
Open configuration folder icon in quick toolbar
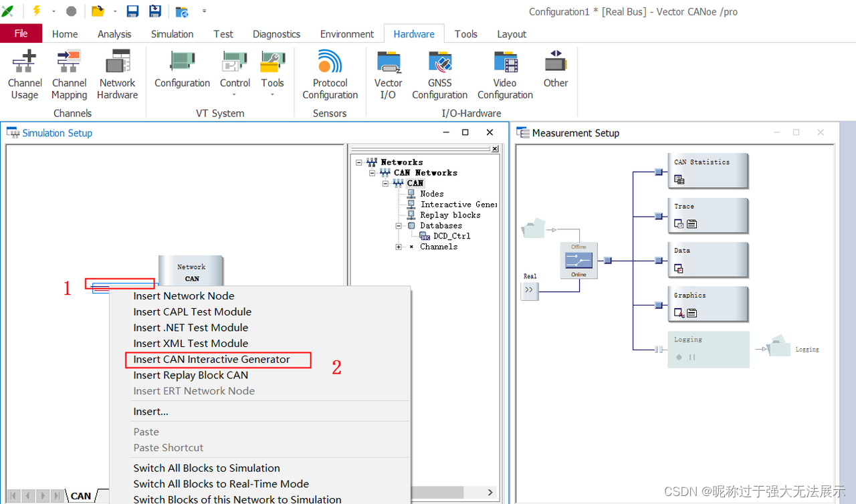coord(98,11)
